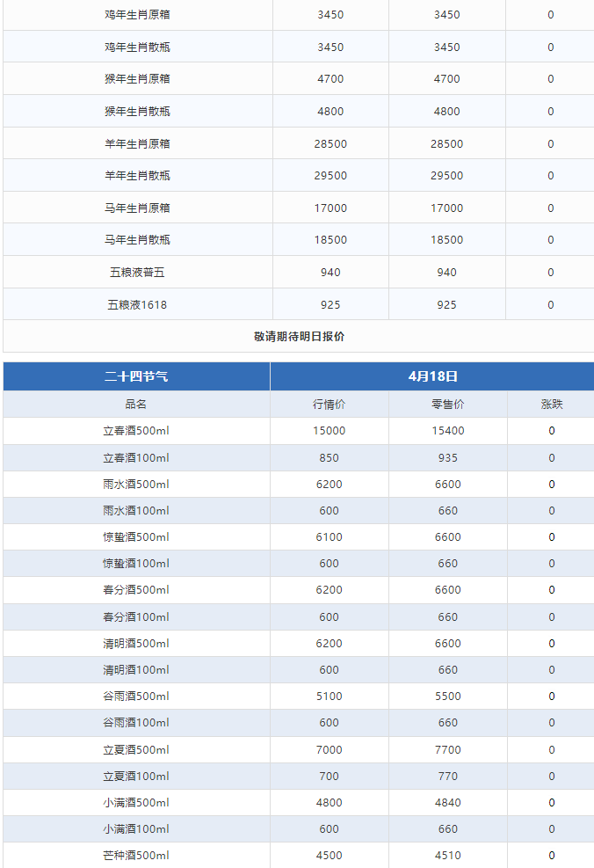Select the 小满酒100ml product name

point(136,829)
